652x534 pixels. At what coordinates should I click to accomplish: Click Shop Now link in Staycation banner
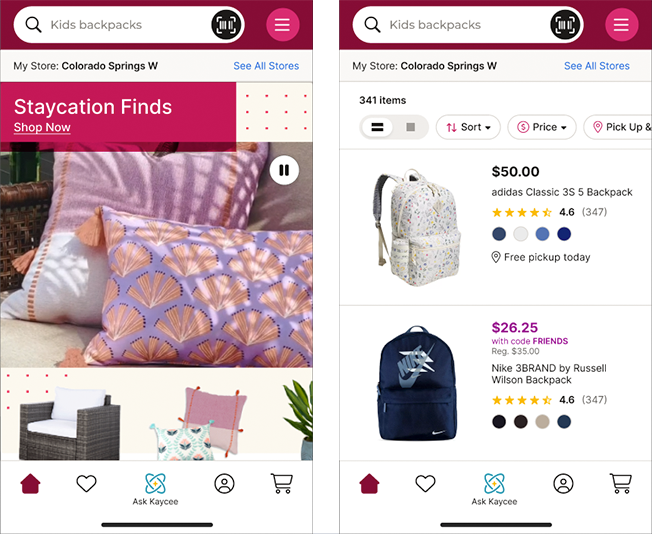(42, 127)
